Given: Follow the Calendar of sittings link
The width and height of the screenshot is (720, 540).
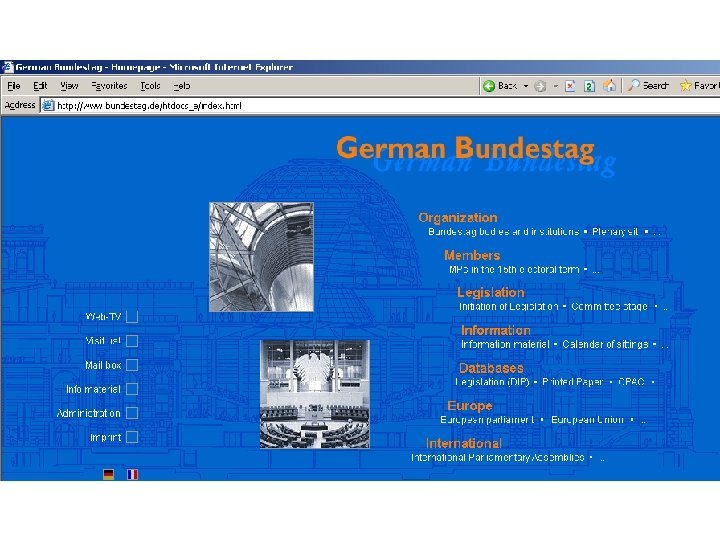Looking at the screenshot, I should point(605,344).
